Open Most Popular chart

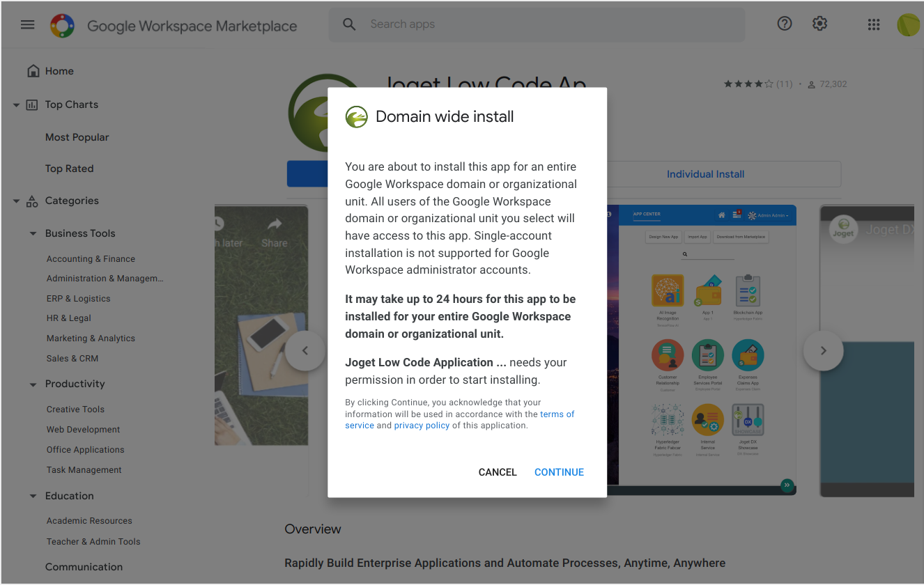click(77, 137)
